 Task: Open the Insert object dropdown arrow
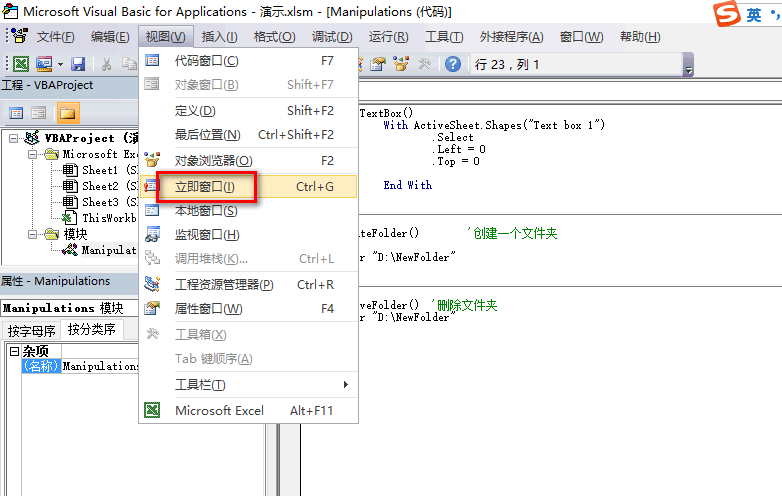[60, 64]
